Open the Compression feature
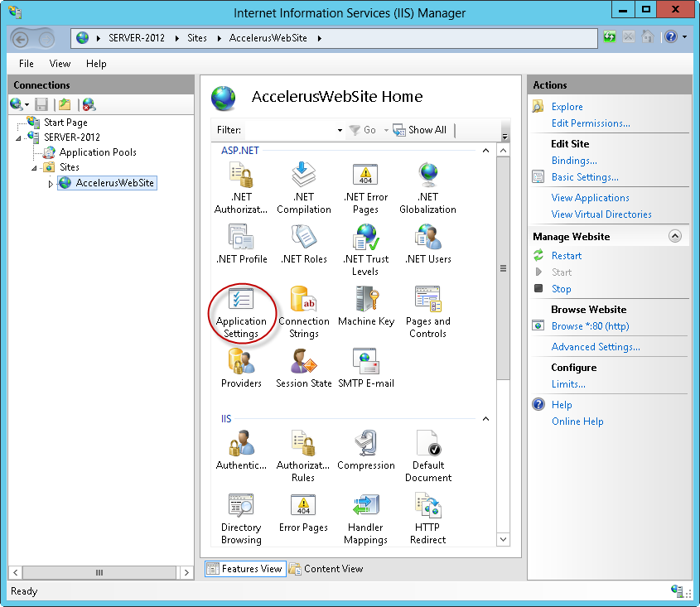700x607 pixels. 365,450
